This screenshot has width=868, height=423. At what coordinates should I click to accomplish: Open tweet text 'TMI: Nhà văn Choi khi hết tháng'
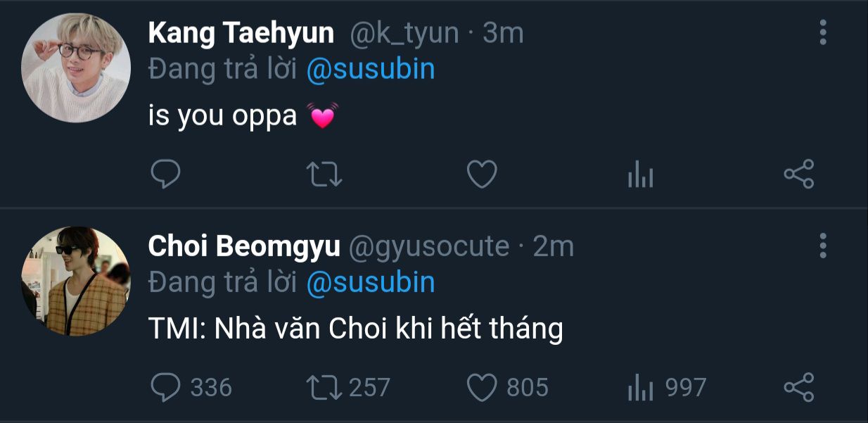tap(356, 329)
